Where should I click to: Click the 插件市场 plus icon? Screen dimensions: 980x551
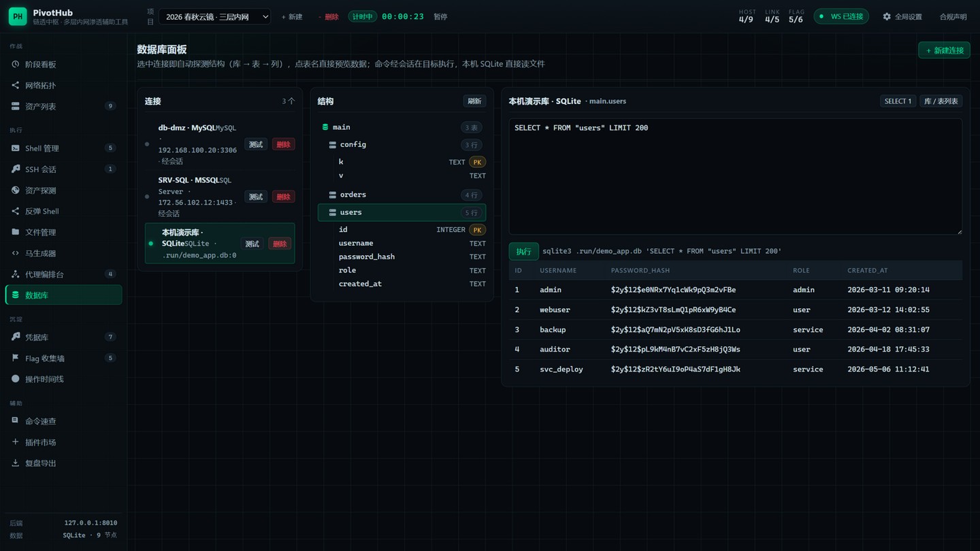[x=16, y=442]
